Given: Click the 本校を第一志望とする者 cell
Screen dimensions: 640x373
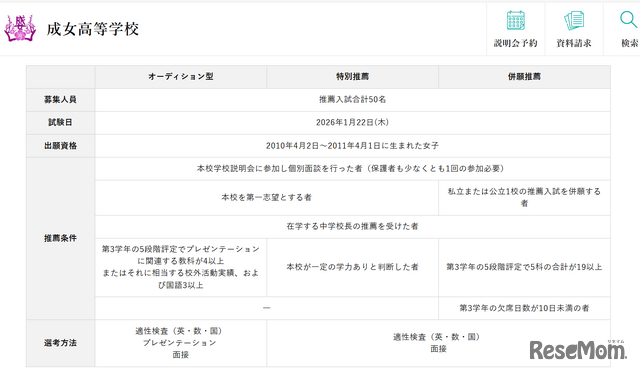Looking at the screenshot, I should 267,198.
